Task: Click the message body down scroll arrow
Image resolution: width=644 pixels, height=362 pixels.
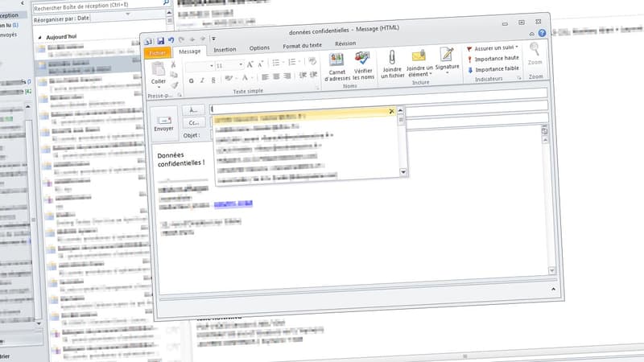Action: click(x=551, y=270)
